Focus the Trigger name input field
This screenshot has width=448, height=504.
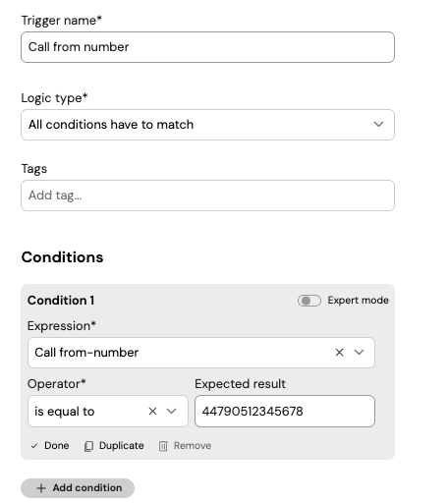[x=207, y=47]
